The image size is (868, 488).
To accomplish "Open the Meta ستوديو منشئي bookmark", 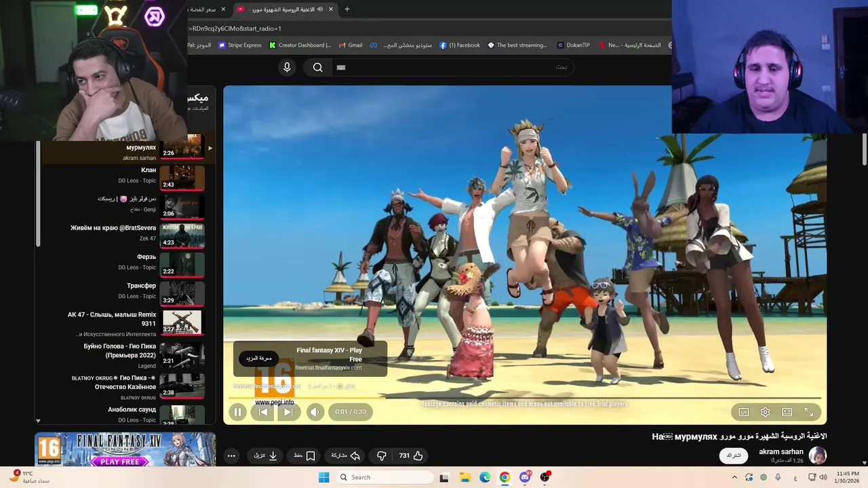I will coord(401,45).
